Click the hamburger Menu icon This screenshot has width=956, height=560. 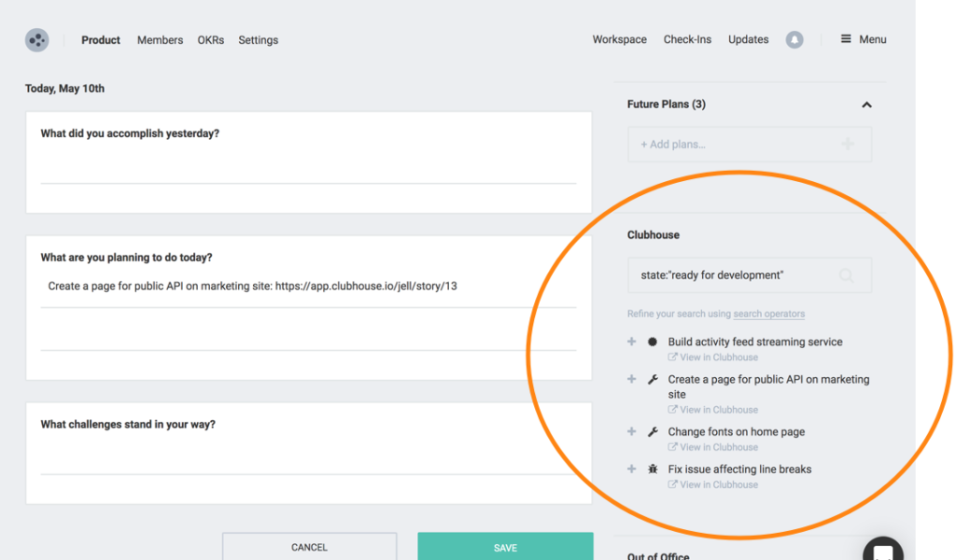(846, 39)
